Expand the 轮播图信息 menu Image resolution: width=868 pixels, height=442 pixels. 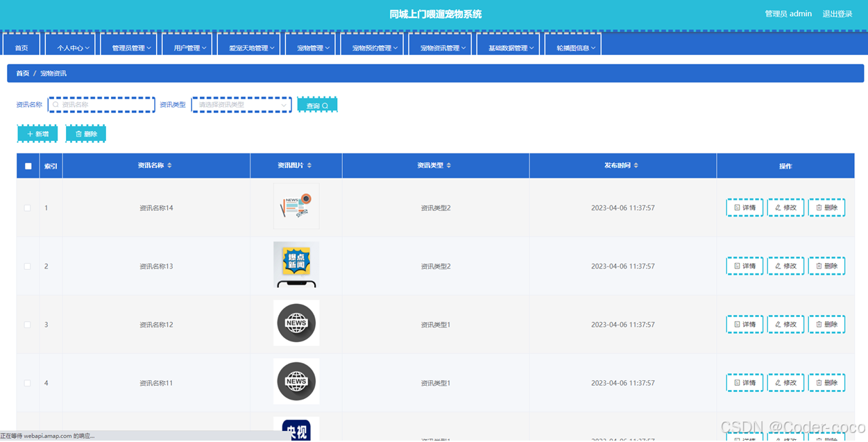tap(572, 45)
